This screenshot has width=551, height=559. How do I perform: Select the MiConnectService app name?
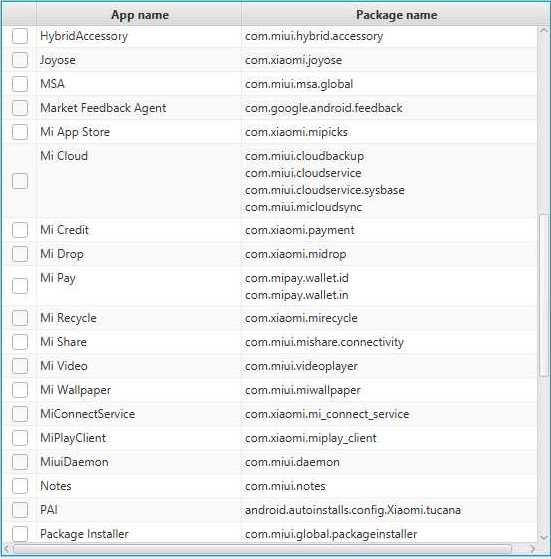(88, 414)
